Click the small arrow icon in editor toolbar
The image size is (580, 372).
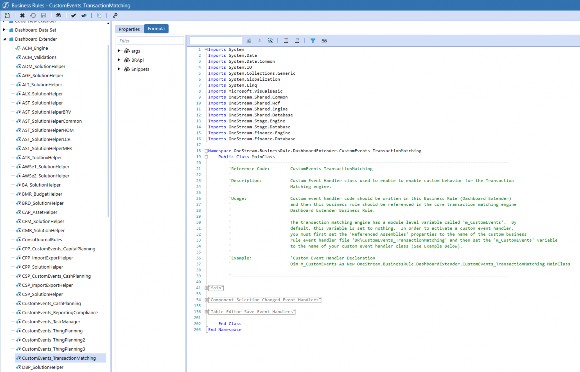coord(259,41)
